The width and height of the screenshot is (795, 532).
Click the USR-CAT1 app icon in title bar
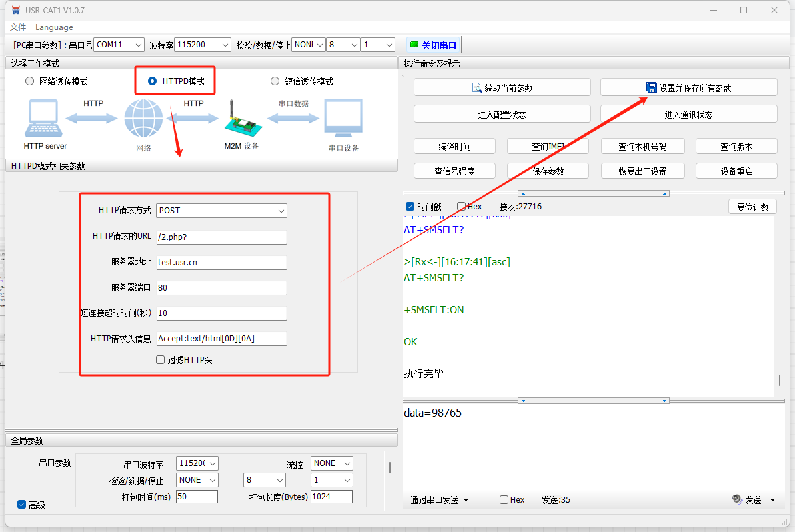click(15, 10)
